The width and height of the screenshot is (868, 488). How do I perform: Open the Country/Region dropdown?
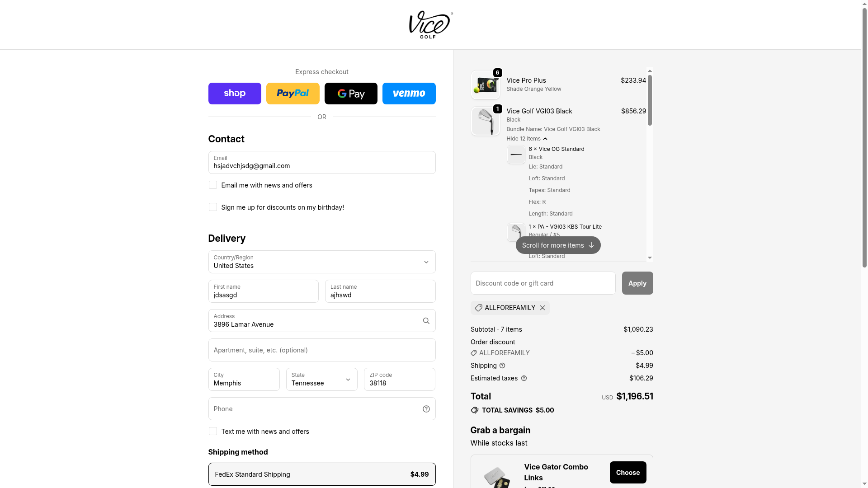[x=321, y=262]
